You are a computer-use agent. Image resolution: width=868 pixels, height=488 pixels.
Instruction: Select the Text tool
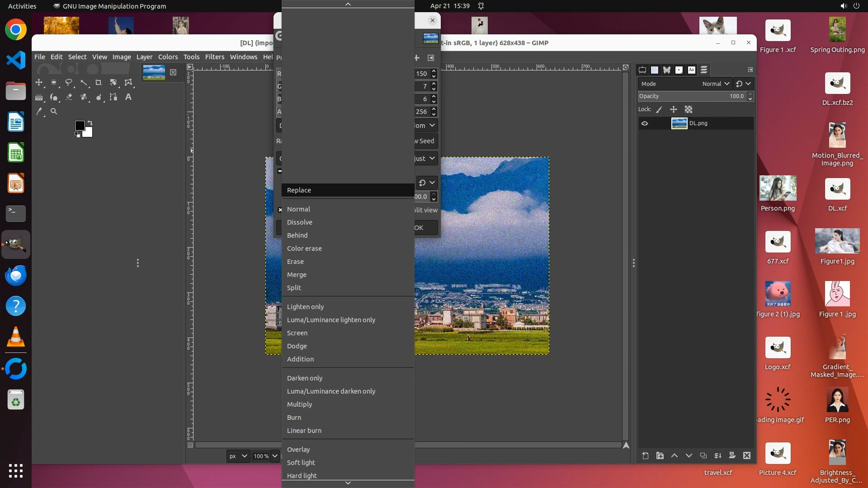pyautogui.click(x=128, y=97)
